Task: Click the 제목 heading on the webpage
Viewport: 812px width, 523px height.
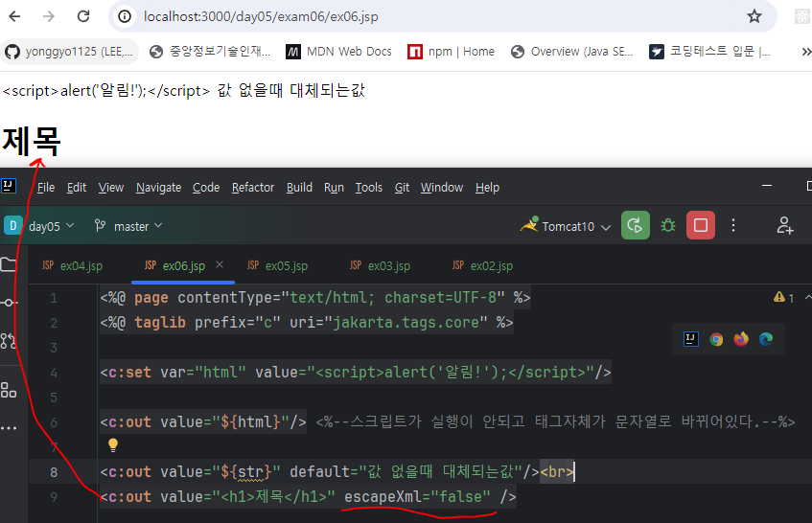Action: pyautogui.click(x=32, y=141)
